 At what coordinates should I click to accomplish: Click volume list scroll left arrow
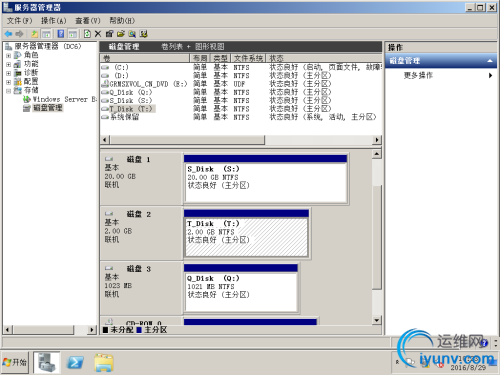105,140
